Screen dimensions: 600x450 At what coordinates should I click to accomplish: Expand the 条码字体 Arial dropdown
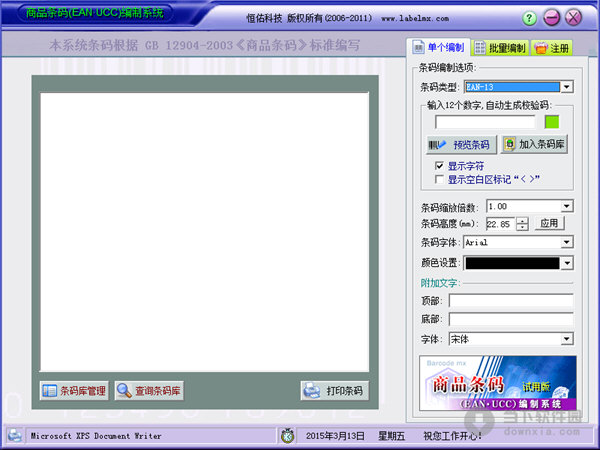tap(567, 242)
